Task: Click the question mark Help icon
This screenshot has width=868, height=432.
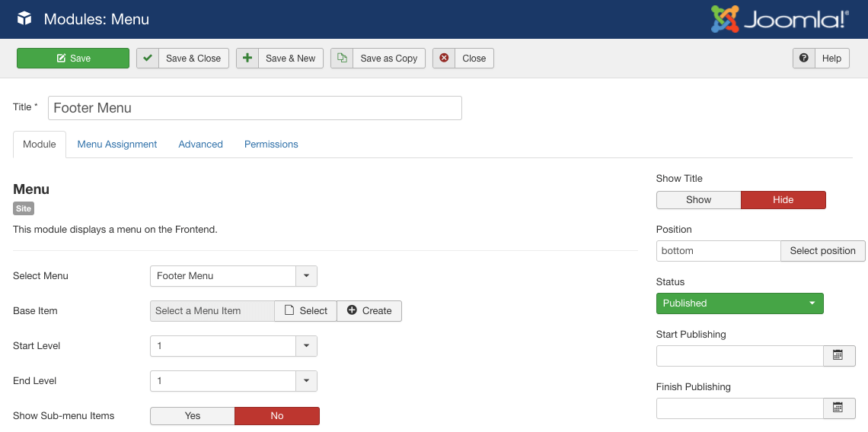Action: pos(804,59)
